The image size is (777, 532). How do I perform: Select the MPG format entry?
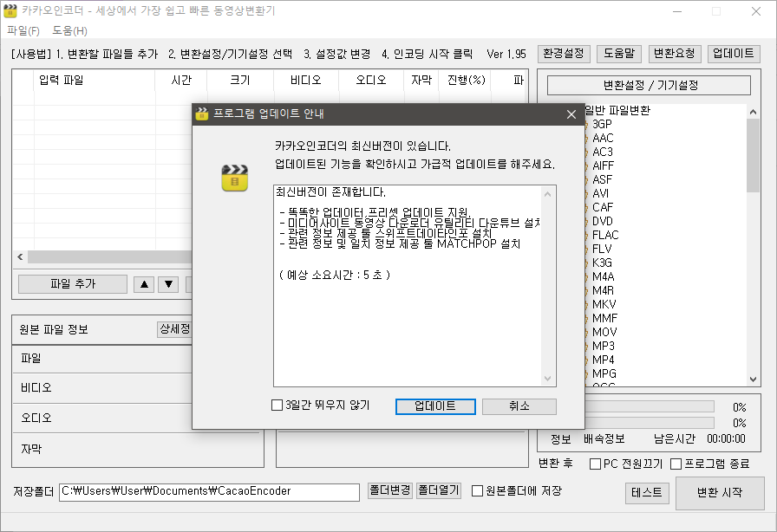point(604,374)
